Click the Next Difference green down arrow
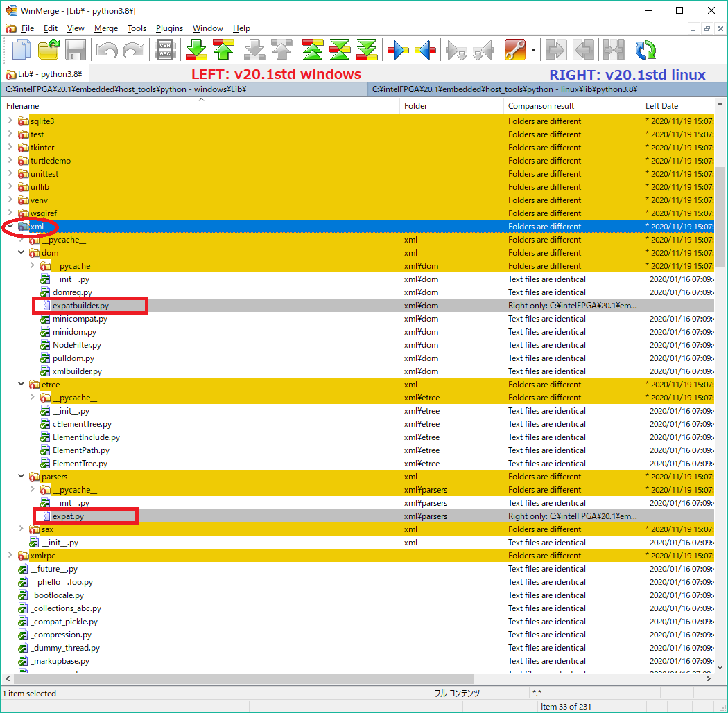This screenshot has height=713, width=728. pos(197,50)
